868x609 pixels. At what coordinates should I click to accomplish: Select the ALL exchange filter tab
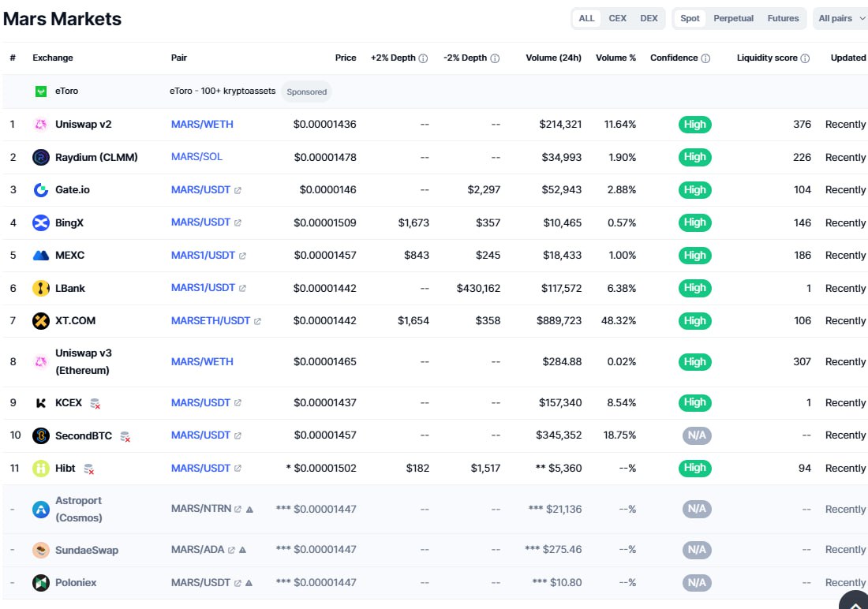[x=586, y=18]
